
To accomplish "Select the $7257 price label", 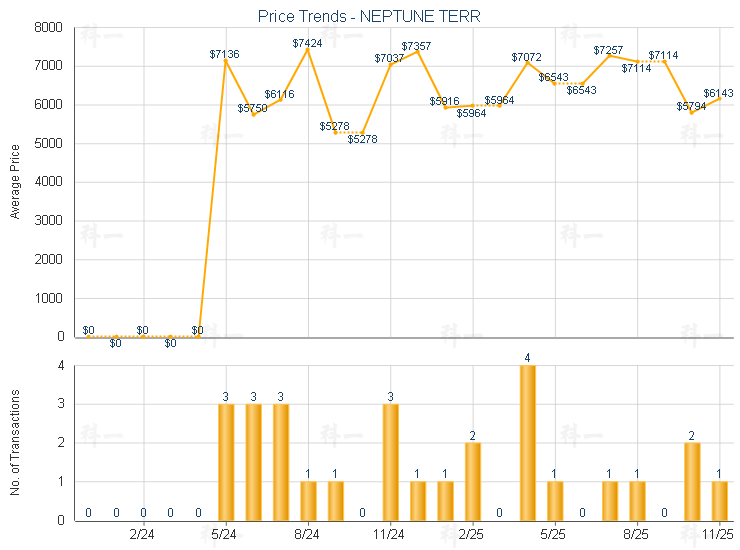I will tap(609, 50).
